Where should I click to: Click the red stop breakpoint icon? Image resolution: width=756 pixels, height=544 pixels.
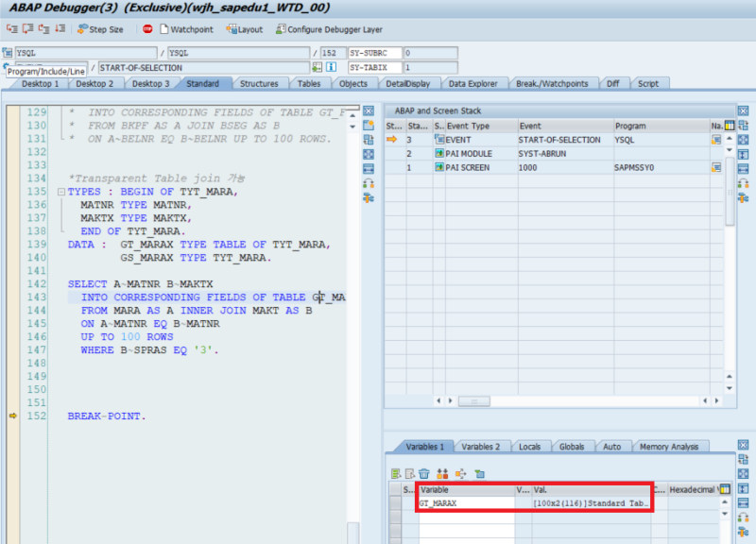pos(146,29)
